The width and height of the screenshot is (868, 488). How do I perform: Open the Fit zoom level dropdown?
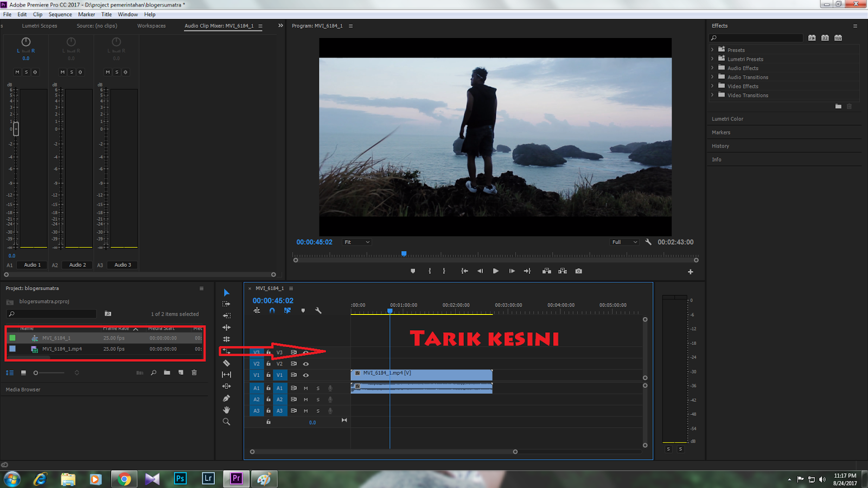coord(357,242)
